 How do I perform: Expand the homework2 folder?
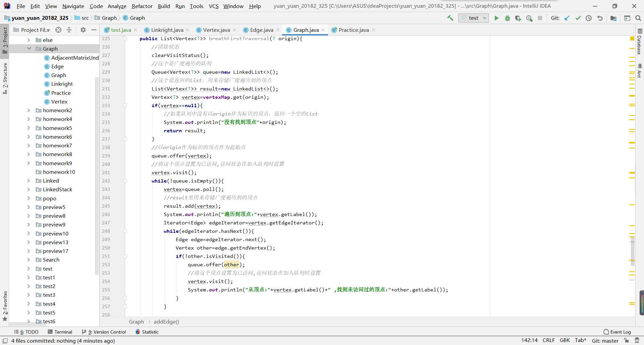pos(29,110)
